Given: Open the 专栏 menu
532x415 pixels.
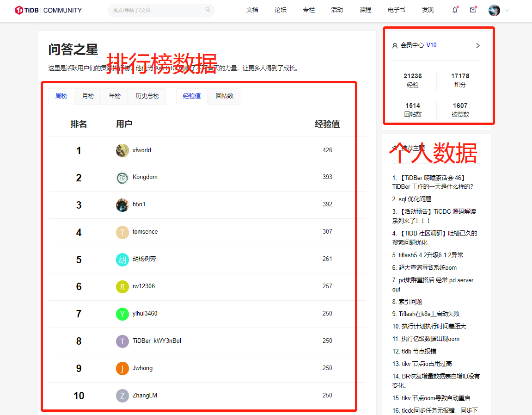Looking at the screenshot, I should (x=309, y=10).
